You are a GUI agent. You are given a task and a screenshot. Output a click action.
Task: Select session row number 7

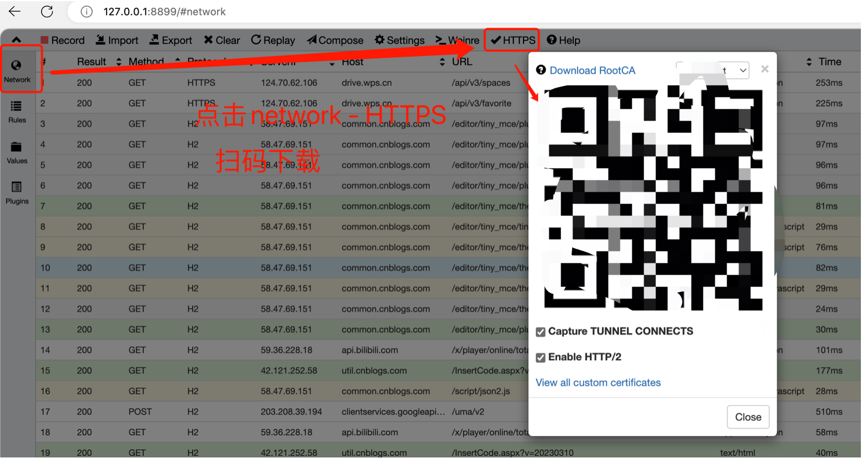click(43, 206)
